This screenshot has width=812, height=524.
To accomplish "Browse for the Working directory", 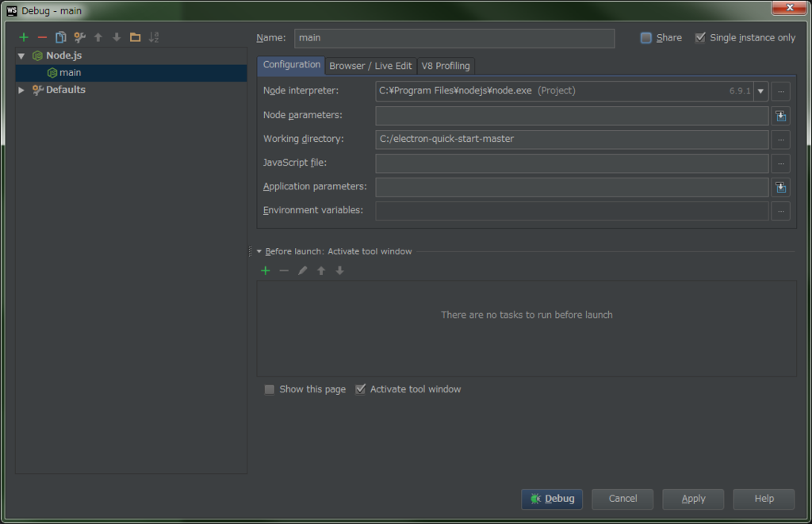I will (x=780, y=140).
